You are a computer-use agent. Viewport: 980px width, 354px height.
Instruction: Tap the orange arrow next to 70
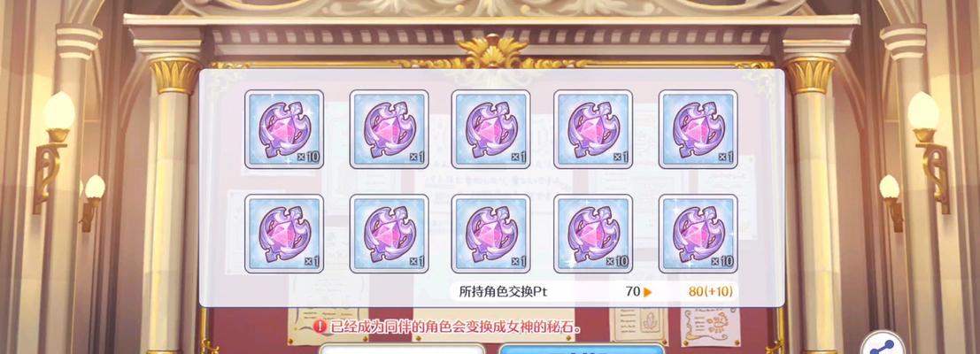(x=647, y=291)
